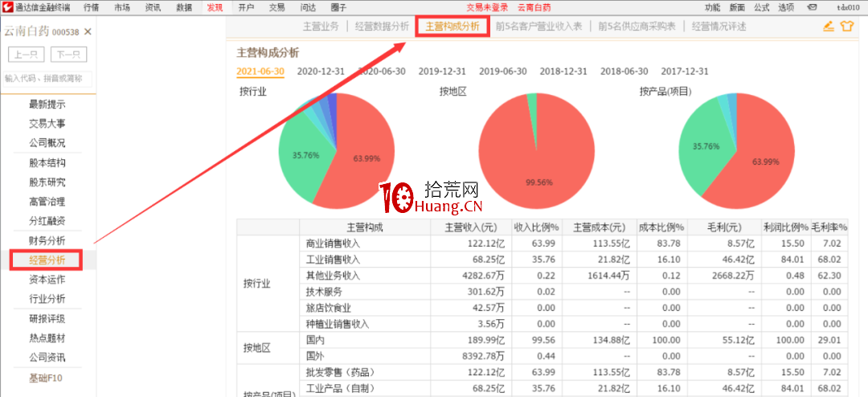Open 公司资讯 in the sidebar

tap(47, 357)
